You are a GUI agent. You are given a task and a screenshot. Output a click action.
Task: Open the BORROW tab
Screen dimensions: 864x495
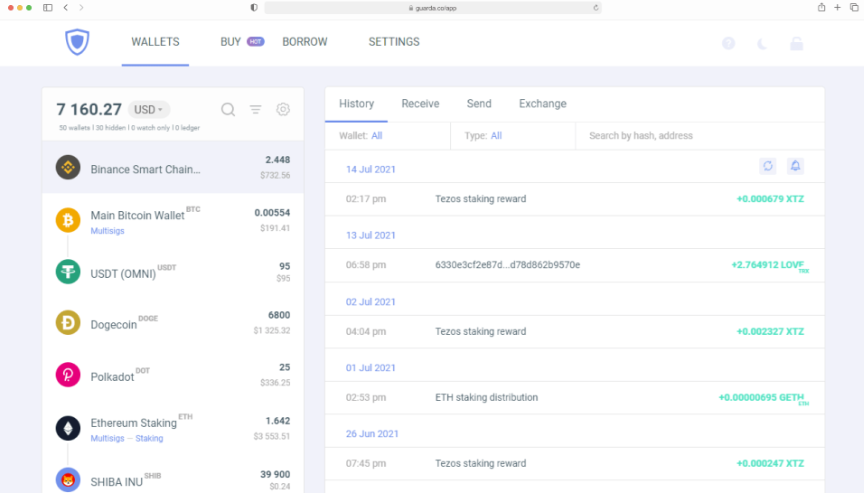[x=305, y=42]
